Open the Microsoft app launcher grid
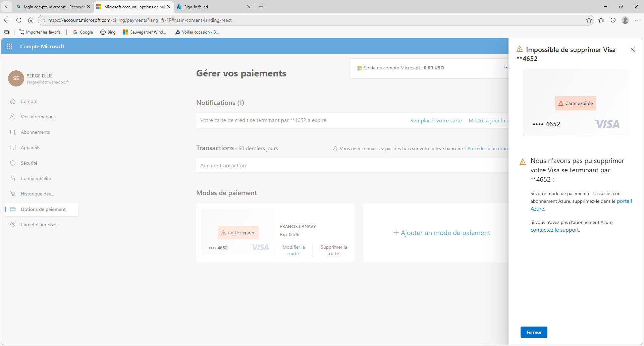Screen dimensions: 644x346 pyautogui.click(x=9, y=46)
